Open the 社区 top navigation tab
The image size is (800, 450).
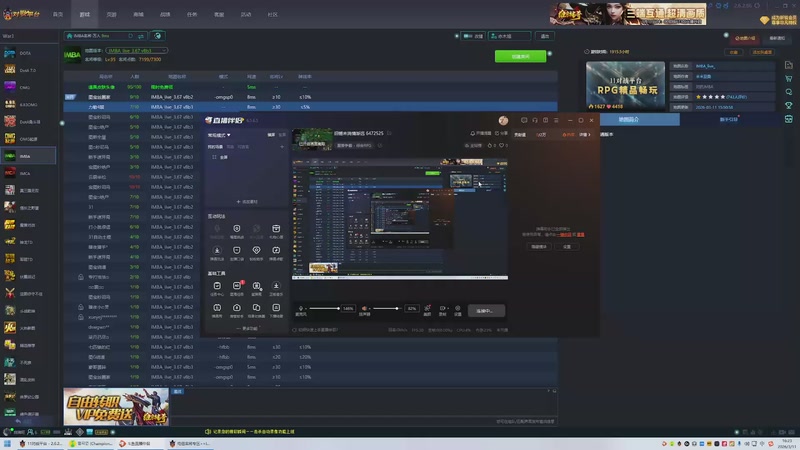coord(272,15)
